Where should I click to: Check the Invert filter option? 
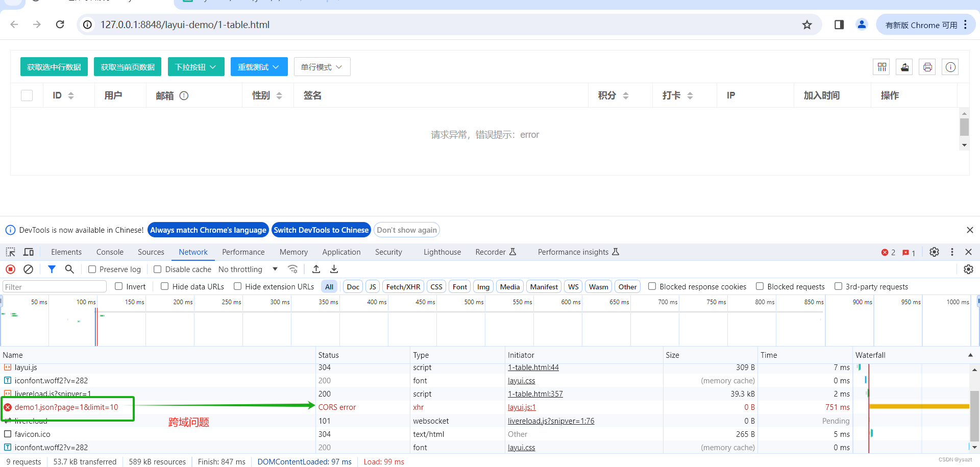pyautogui.click(x=118, y=286)
